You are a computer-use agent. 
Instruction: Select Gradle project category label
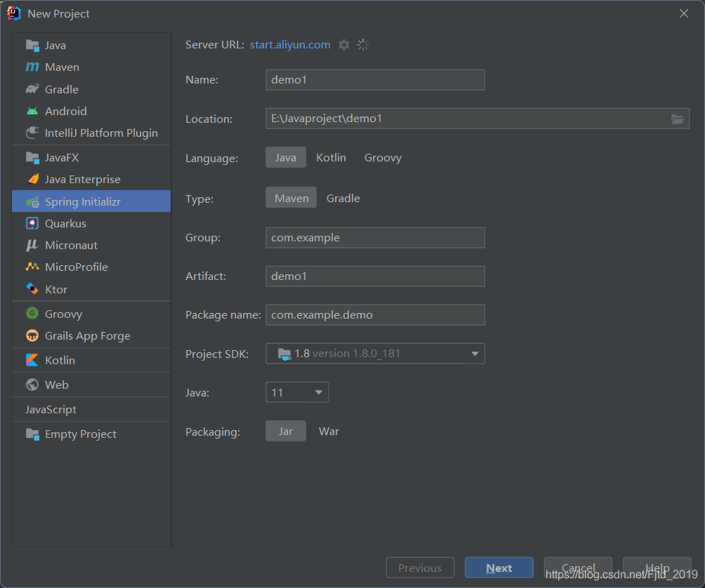(62, 89)
